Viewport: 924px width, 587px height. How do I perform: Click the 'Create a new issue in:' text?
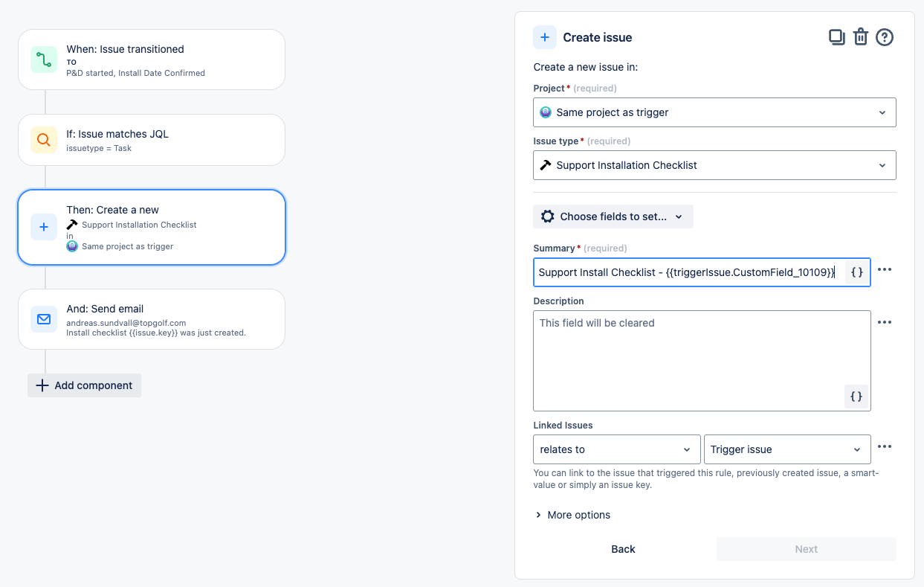pos(586,67)
